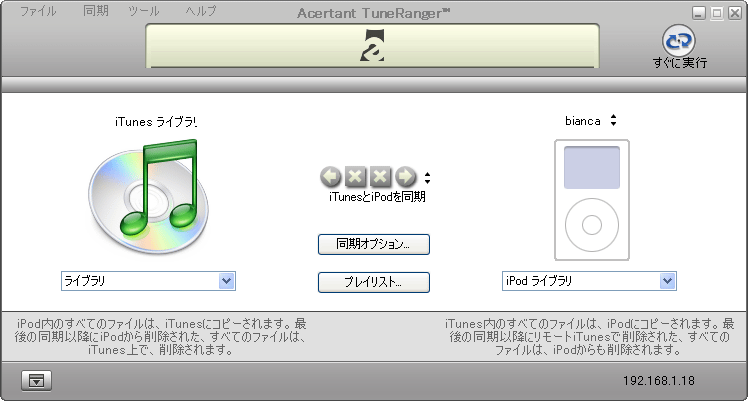The image size is (748, 401).
Task: Select the left arrow sync direction button
Action: [x=331, y=176]
